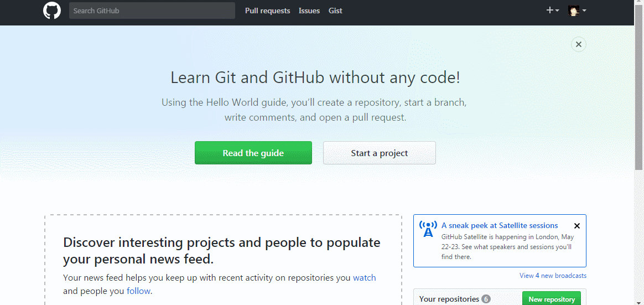Open the Satellite sessions broadcast link

pyautogui.click(x=500, y=225)
